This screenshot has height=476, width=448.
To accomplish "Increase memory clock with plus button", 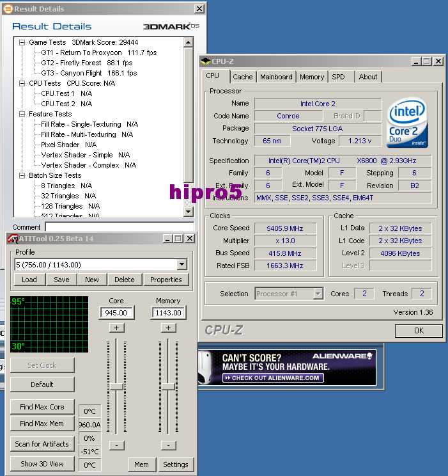I will point(168,328).
